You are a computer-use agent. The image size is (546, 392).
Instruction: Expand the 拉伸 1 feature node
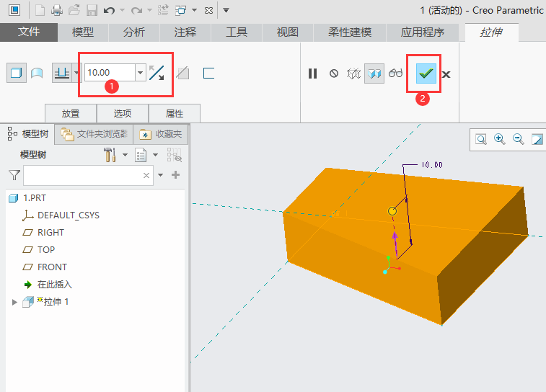tap(14, 302)
